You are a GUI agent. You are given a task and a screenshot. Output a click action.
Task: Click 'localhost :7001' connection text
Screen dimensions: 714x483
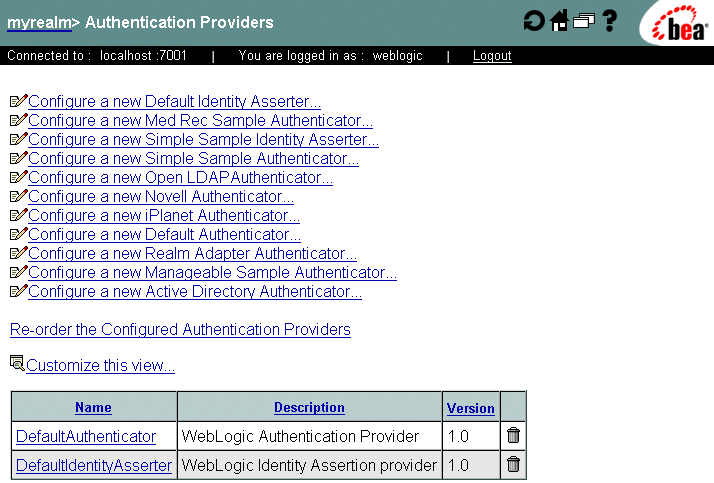[x=143, y=56]
